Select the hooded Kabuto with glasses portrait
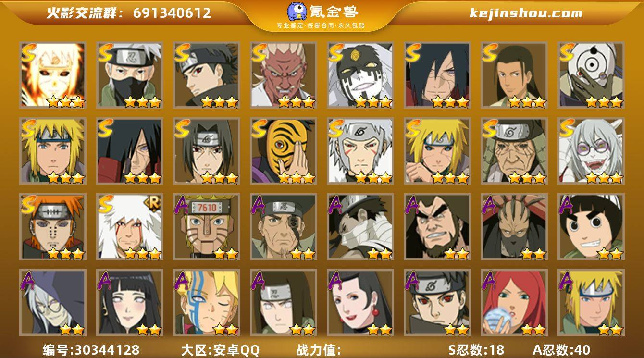644x358 pixels. tap(52, 302)
